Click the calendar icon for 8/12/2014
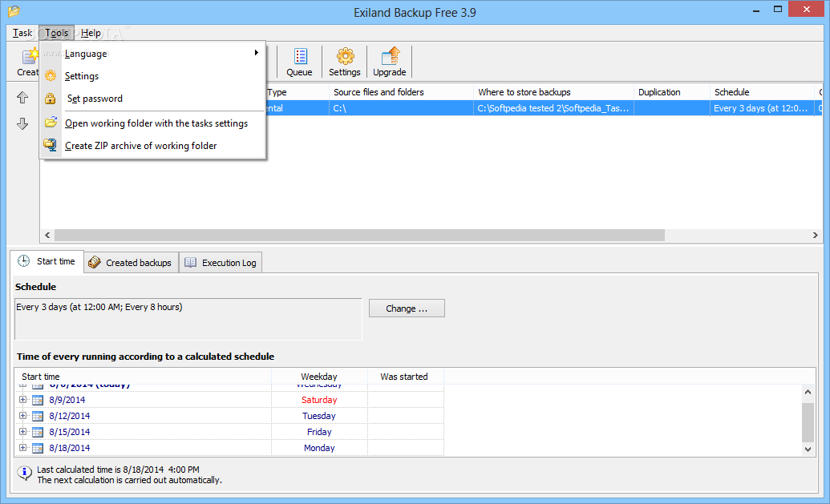Viewport: 830px width, 504px height. click(x=38, y=416)
